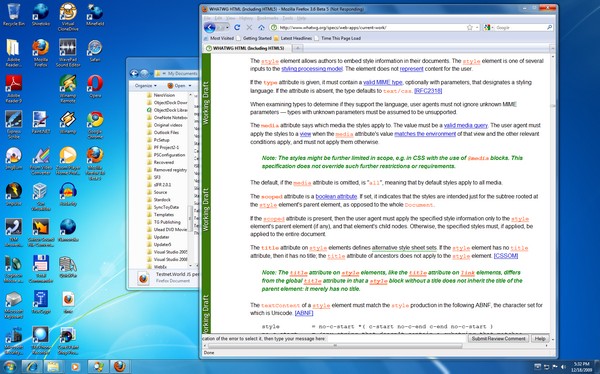Select the Google Chrome desktop icon

pos(95,125)
